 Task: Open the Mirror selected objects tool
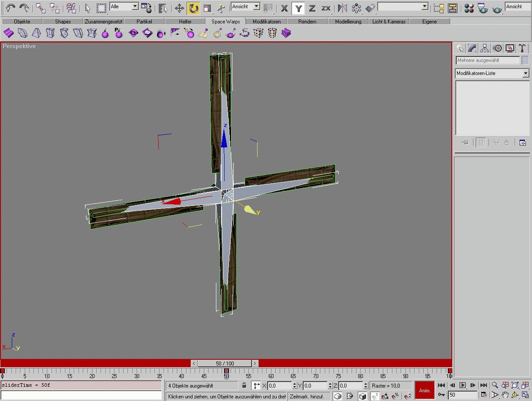[342, 8]
